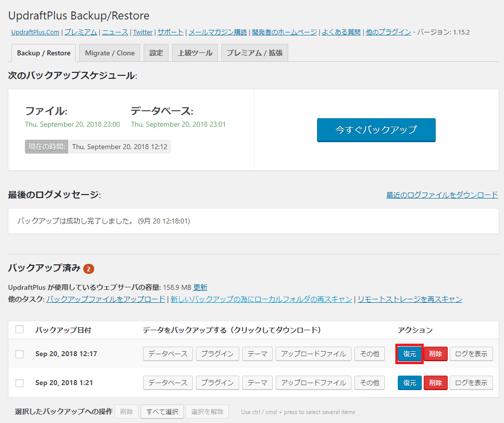504x423 pixels.
Task: Download the プラグイン backup from Sep 20 12:17
Action: [x=216, y=353]
